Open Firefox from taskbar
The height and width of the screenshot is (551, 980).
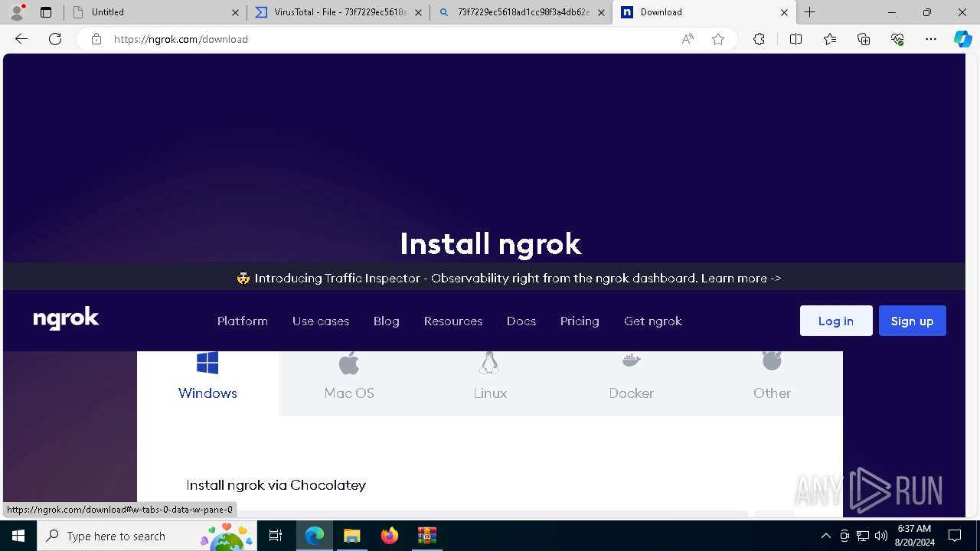pos(390,536)
